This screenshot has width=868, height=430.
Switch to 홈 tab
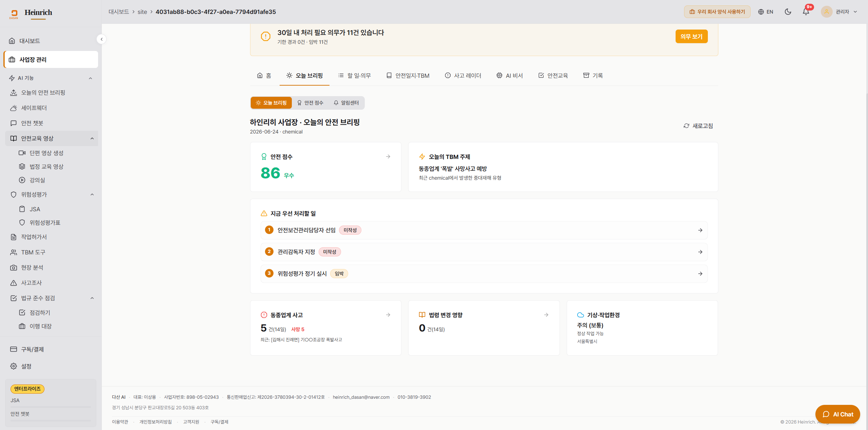pos(264,75)
